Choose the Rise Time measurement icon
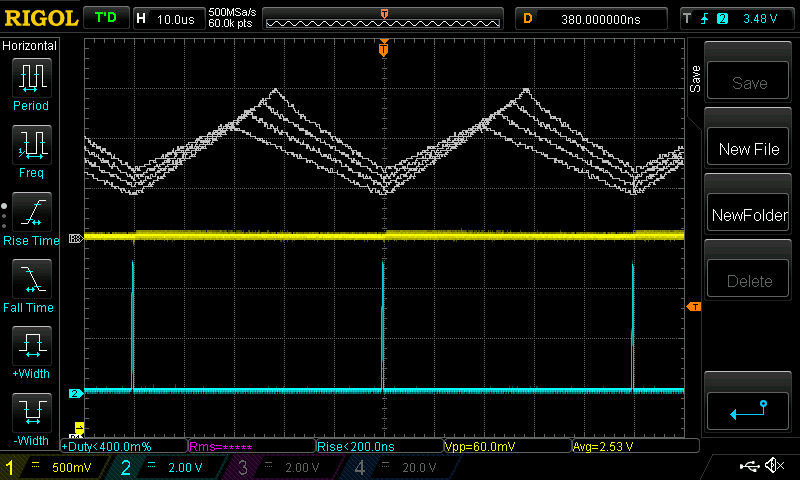 click(x=30, y=215)
